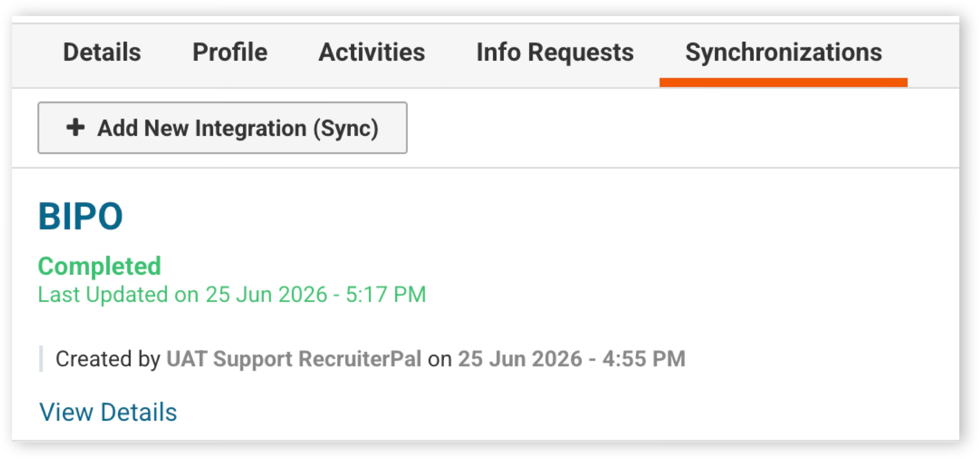Click the '(Sync)' text in the button

click(346, 129)
